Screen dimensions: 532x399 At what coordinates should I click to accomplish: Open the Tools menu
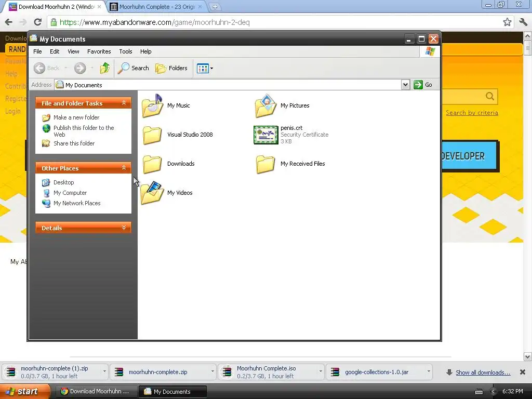pyautogui.click(x=126, y=51)
